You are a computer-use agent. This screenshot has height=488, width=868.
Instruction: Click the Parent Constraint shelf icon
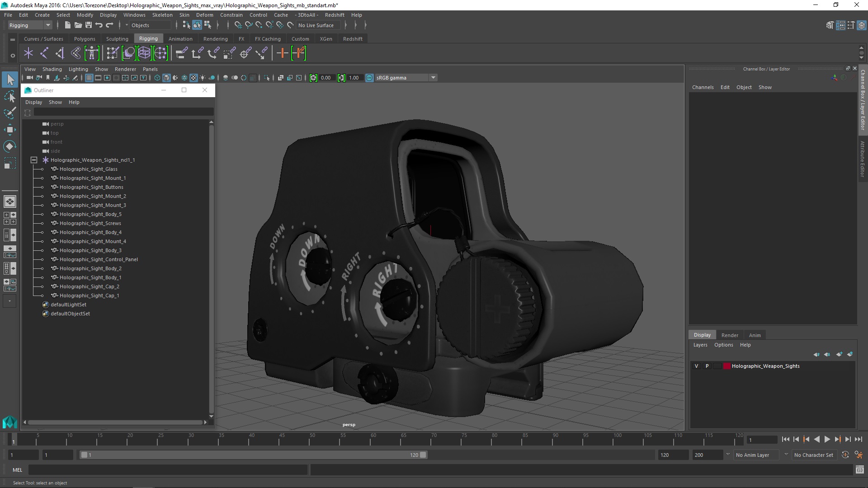pyautogui.click(x=181, y=53)
